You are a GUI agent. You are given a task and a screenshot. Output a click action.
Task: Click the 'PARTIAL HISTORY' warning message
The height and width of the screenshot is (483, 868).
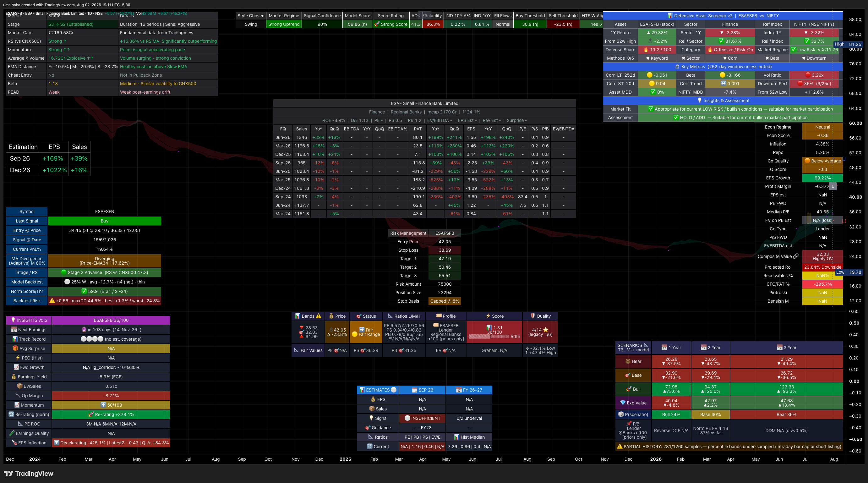[729, 447]
